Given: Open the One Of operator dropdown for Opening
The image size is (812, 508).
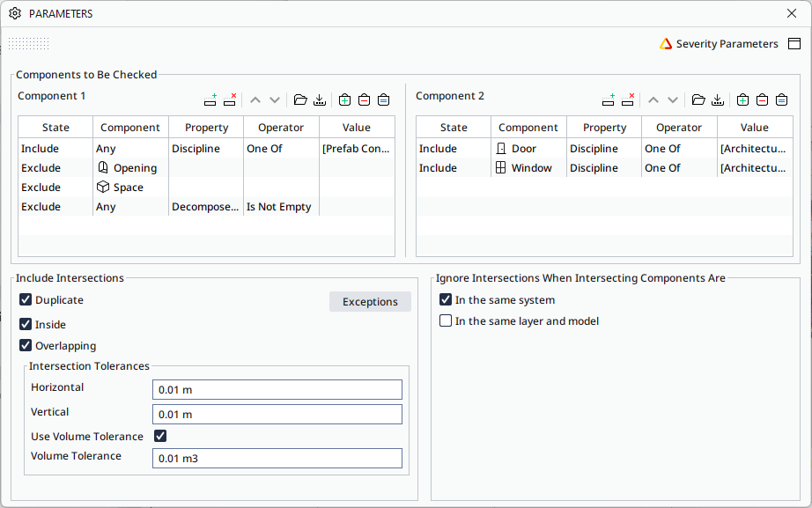Looking at the screenshot, I should pos(280,167).
